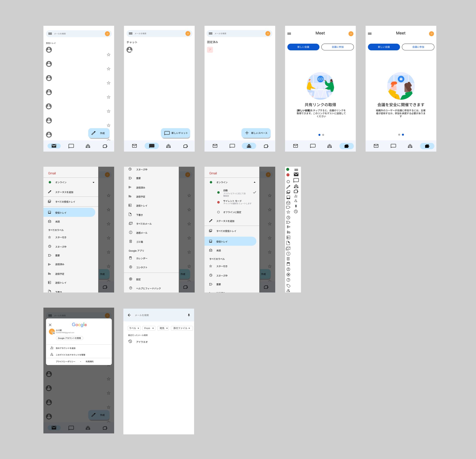Click the 小川栞 avatar photo in the account dialog
This screenshot has height=459, width=476.
(x=52, y=332)
